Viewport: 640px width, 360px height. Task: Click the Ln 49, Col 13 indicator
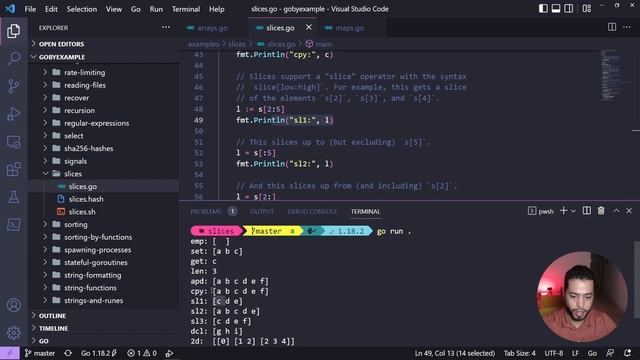455,353
